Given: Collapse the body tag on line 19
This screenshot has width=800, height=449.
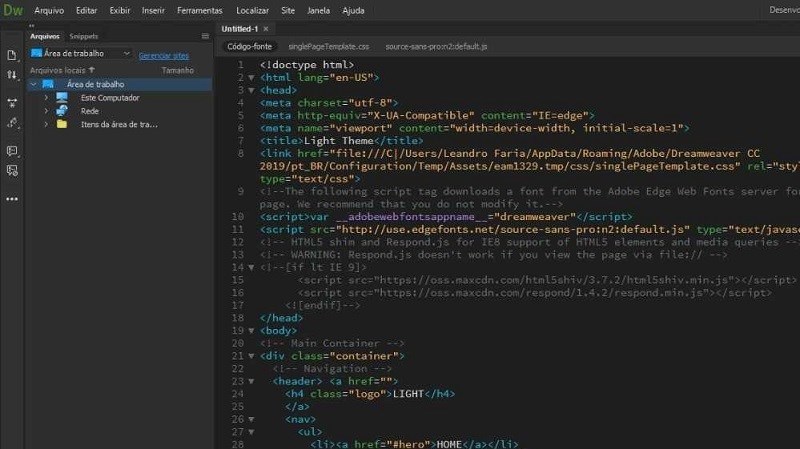Looking at the screenshot, I should [x=251, y=331].
